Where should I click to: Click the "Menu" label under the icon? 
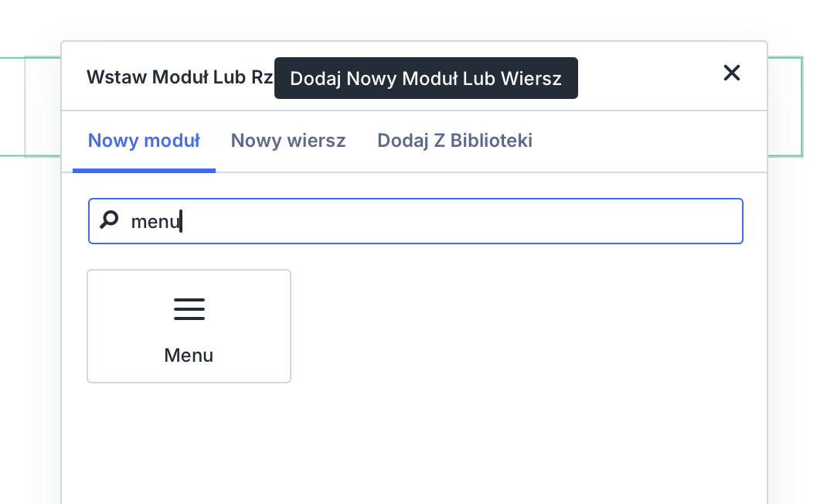[189, 356]
